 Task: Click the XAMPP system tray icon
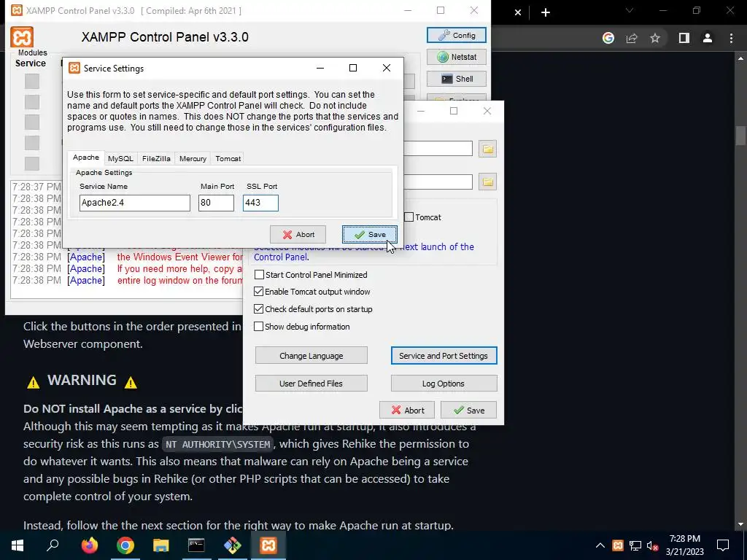point(618,545)
